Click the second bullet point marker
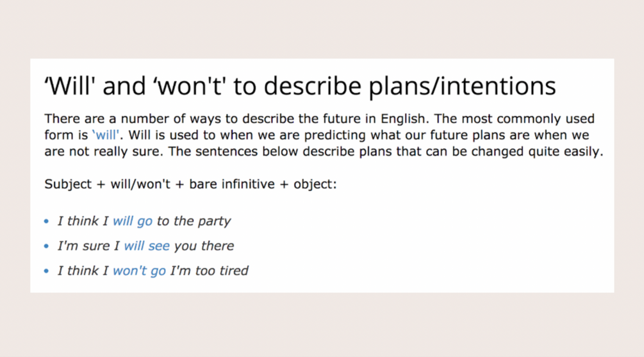 click(x=46, y=246)
